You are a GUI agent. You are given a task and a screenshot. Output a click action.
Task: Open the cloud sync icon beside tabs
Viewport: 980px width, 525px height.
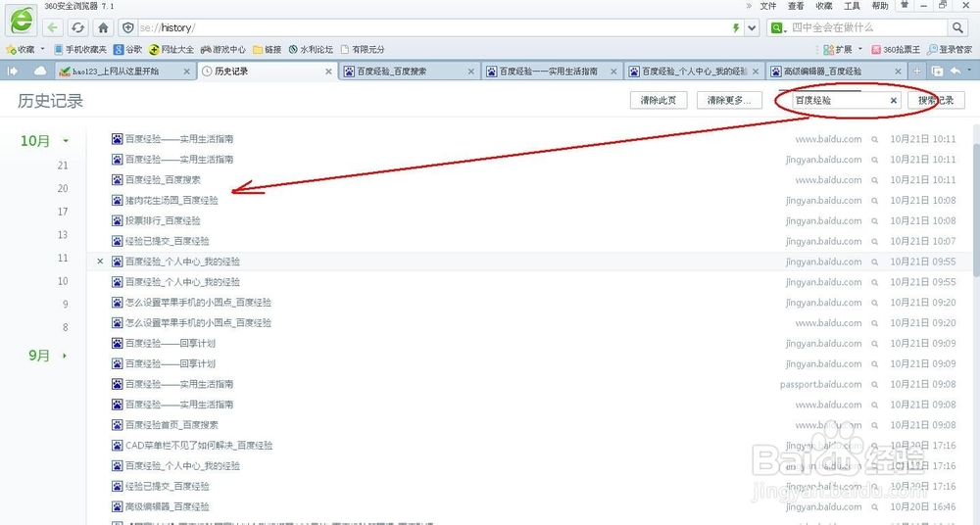40,72
